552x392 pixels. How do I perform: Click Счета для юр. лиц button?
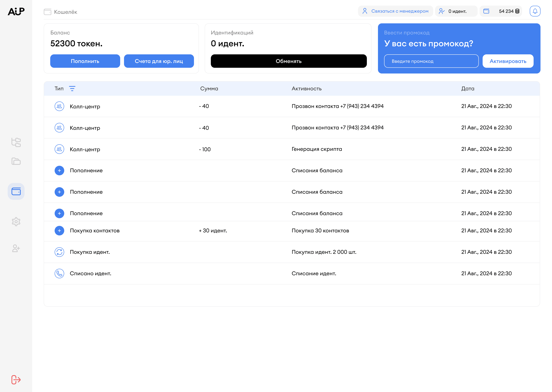point(159,61)
